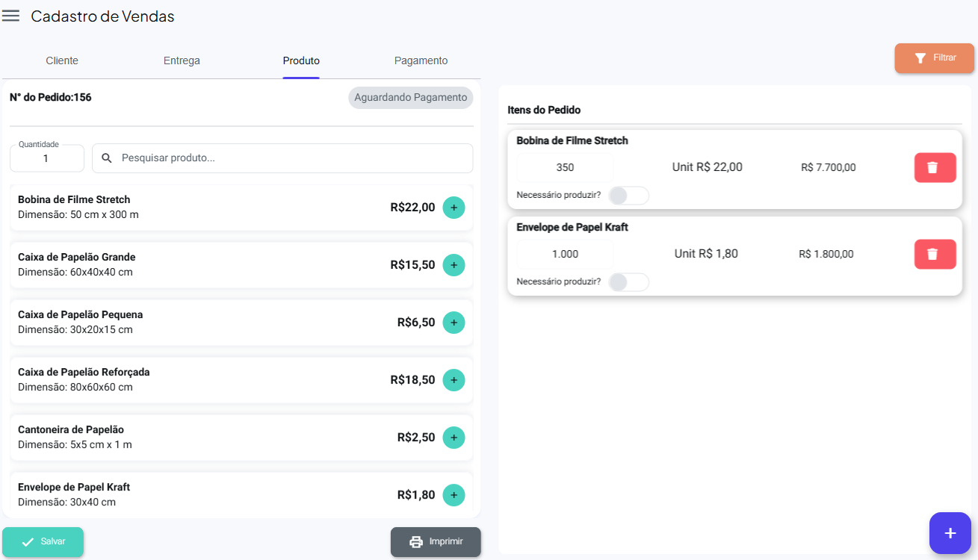Screen dimensions: 978x560
Task: Click the Quantidade input field
Action: tap(46, 158)
